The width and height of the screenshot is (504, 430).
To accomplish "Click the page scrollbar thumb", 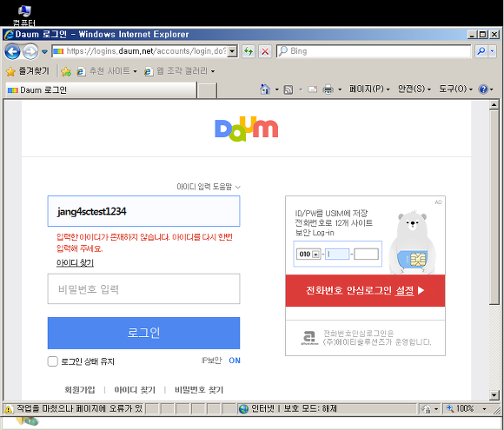I will [494, 207].
